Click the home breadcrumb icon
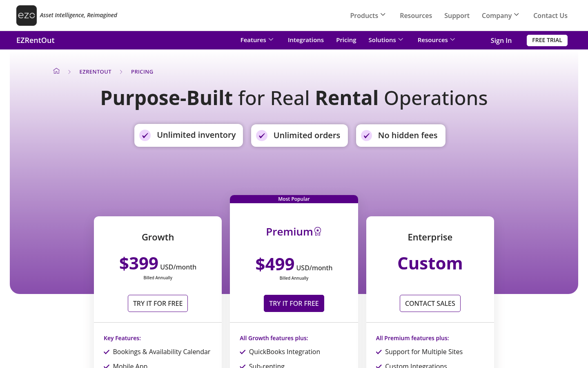This screenshot has height=368, width=588. tap(56, 71)
